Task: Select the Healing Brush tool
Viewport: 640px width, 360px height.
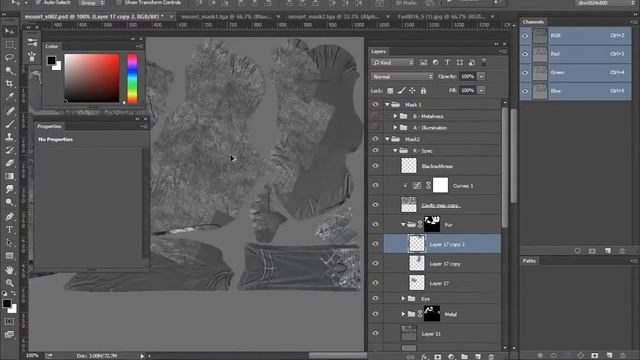Action: pyautogui.click(x=9, y=111)
